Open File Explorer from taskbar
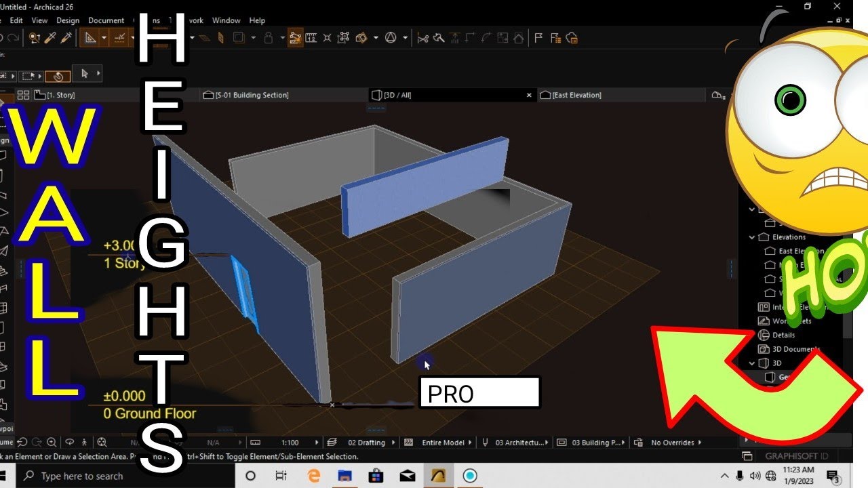The width and height of the screenshot is (868, 488). coord(344,476)
